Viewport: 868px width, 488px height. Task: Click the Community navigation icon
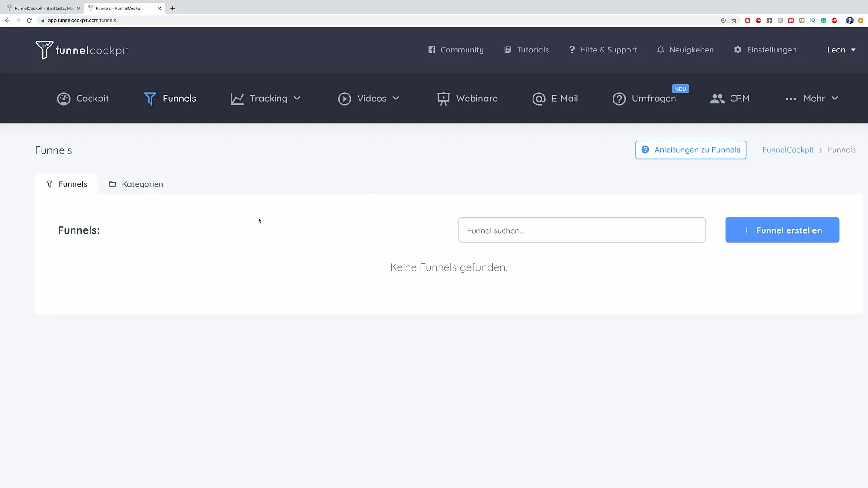pyautogui.click(x=432, y=49)
